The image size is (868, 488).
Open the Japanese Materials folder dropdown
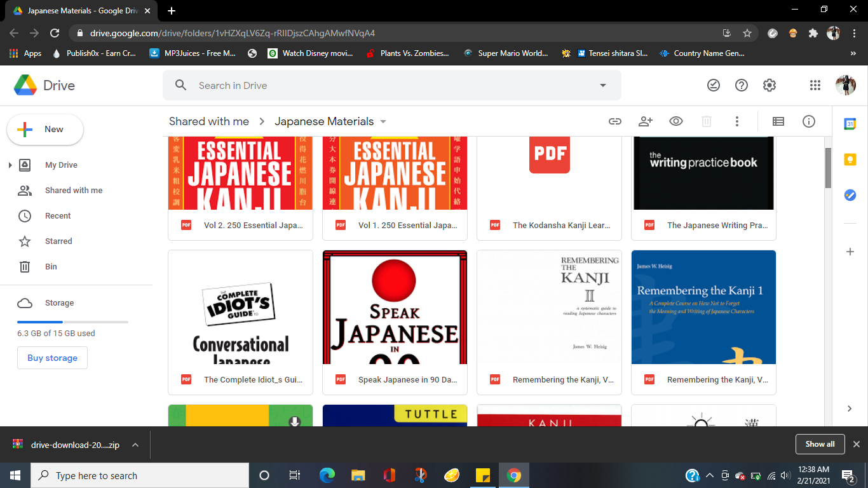click(x=383, y=121)
